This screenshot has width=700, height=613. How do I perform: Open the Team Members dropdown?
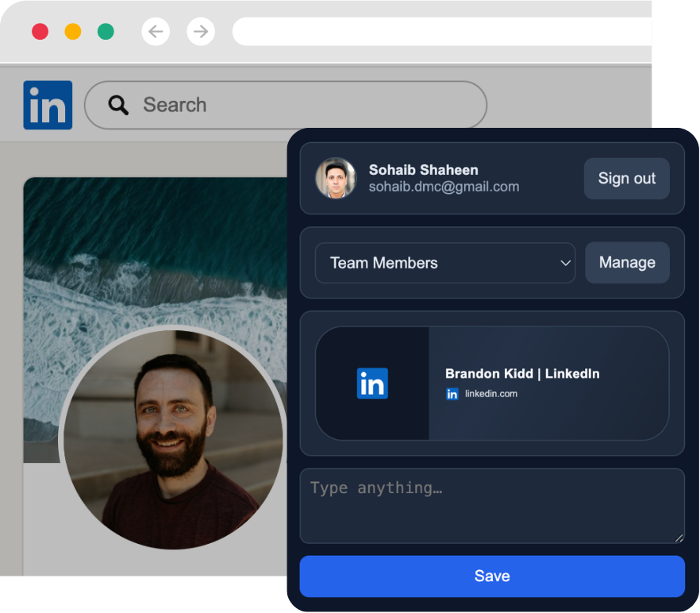[x=445, y=263]
